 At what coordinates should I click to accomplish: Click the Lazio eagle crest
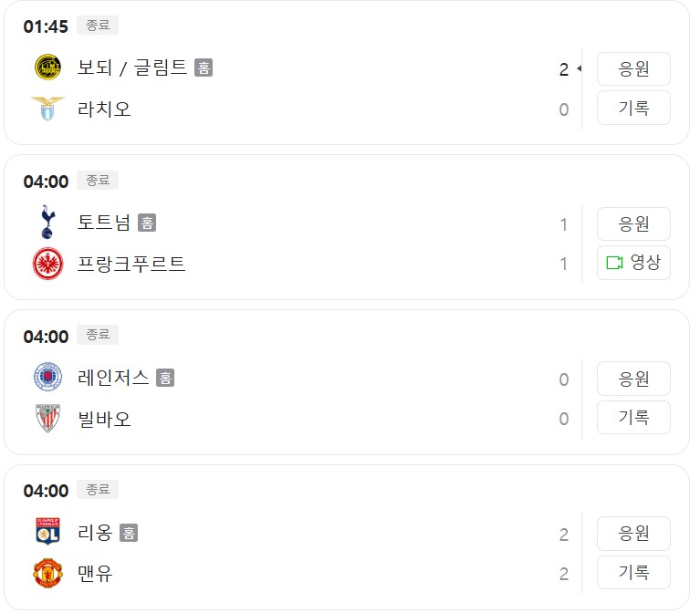tap(47, 109)
